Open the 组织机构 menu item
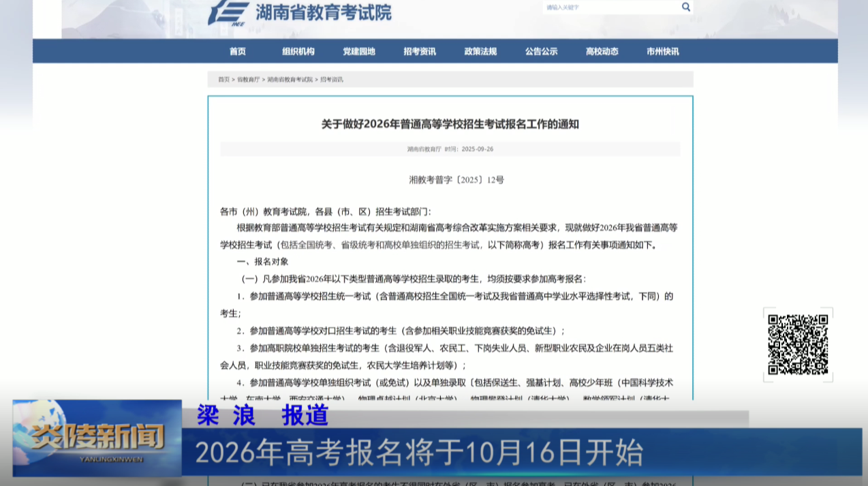This screenshot has width=868, height=486. tap(298, 51)
